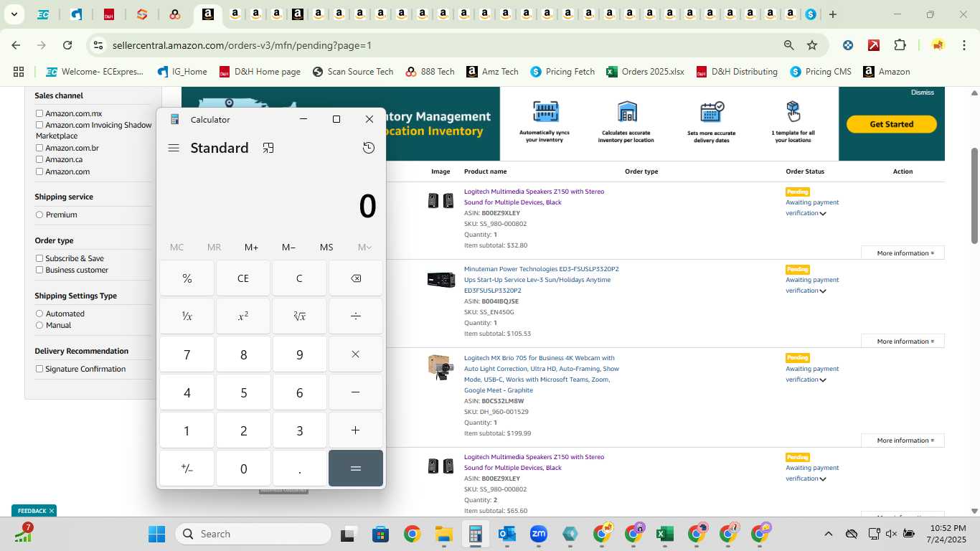Expand More information for MX Brio order
980x551 pixels.
point(903,441)
